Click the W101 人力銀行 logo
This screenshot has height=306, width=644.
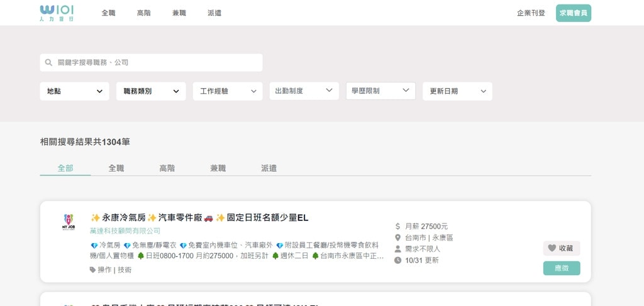click(57, 13)
